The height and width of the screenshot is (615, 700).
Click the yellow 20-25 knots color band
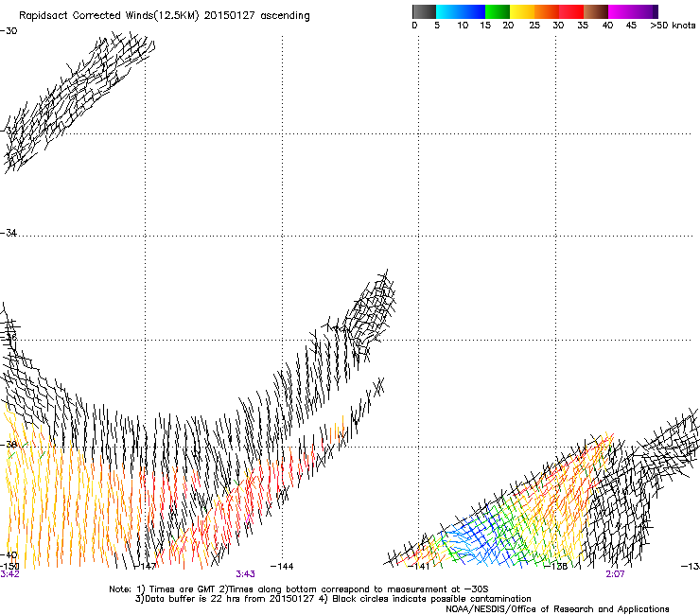click(522, 11)
